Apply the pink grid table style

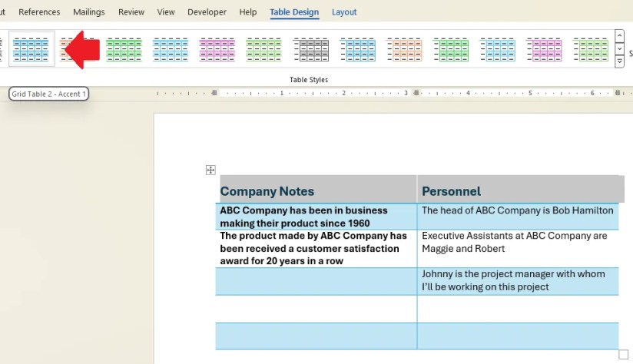pos(217,49)
